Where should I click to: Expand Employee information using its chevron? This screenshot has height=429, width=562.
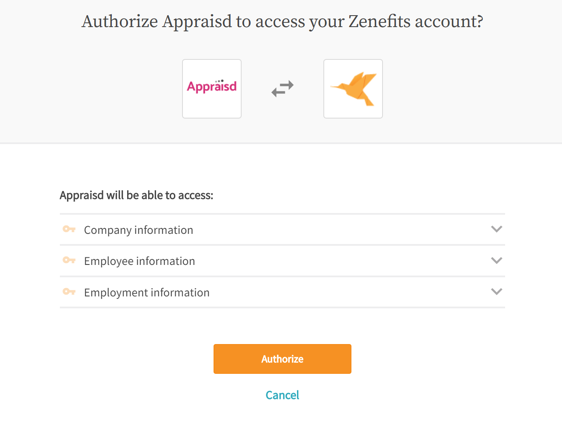[x=496, y=261]
